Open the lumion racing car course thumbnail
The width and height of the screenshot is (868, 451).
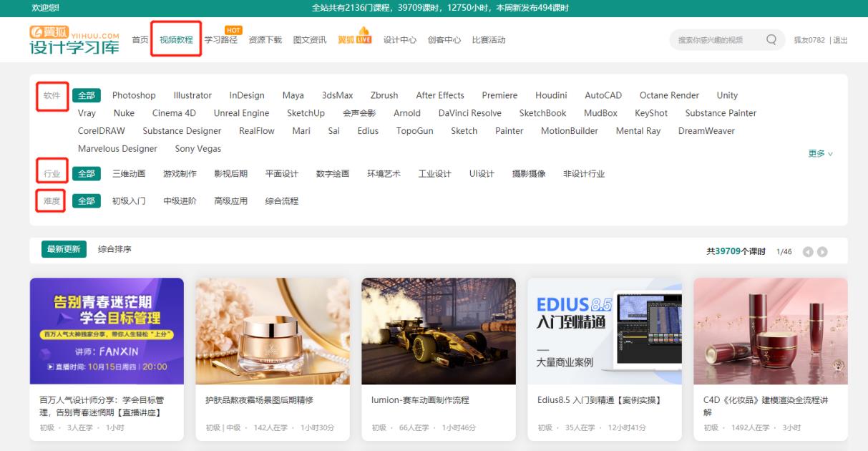click(x=439, y=331)
